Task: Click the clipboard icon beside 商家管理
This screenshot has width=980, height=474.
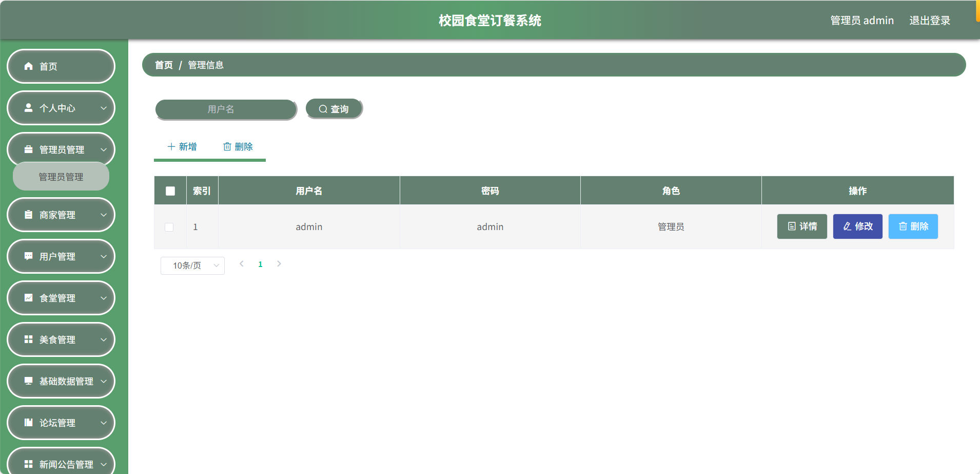Action: (29, 215)
